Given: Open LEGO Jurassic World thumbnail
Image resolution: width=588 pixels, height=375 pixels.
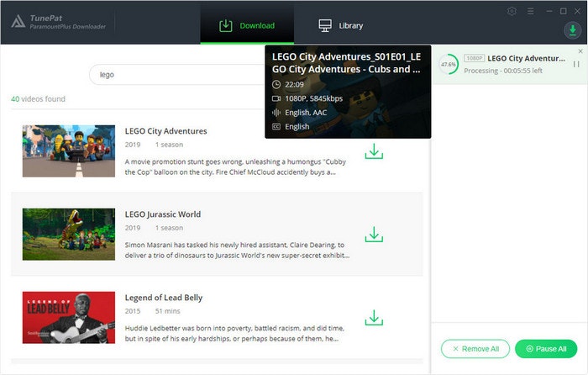Looking at the screenshot, I should point(69,235).
